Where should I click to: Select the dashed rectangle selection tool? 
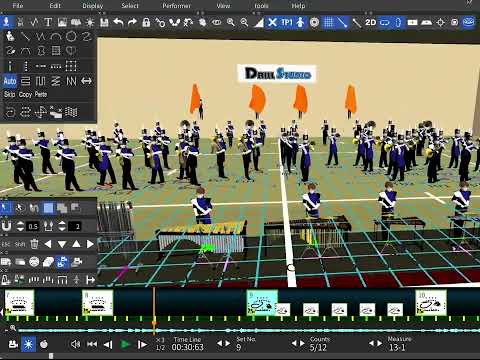click(x=71, y=66)
